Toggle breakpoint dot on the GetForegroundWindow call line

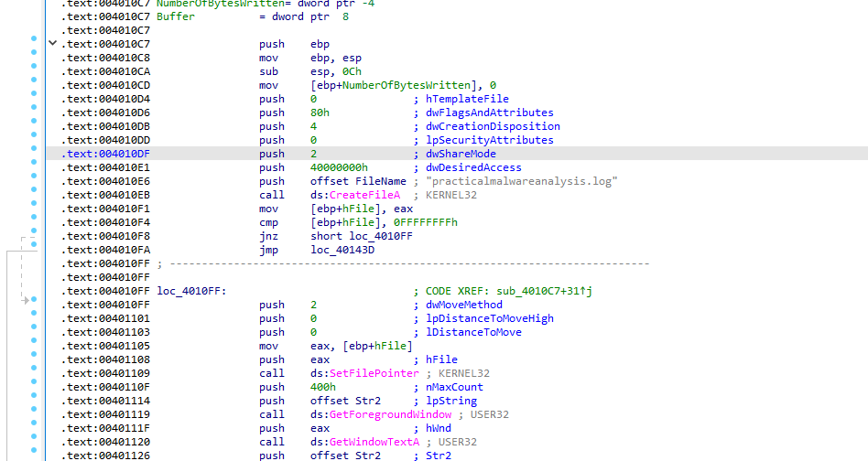point(34,409)
